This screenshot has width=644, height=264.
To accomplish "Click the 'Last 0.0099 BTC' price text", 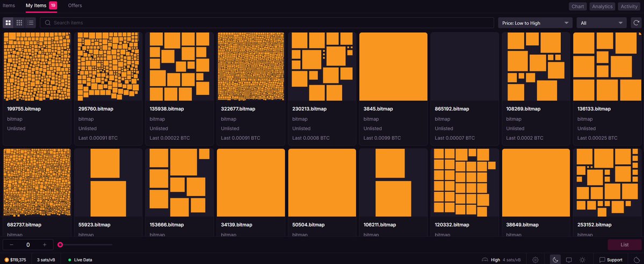I will click(382, 138).
